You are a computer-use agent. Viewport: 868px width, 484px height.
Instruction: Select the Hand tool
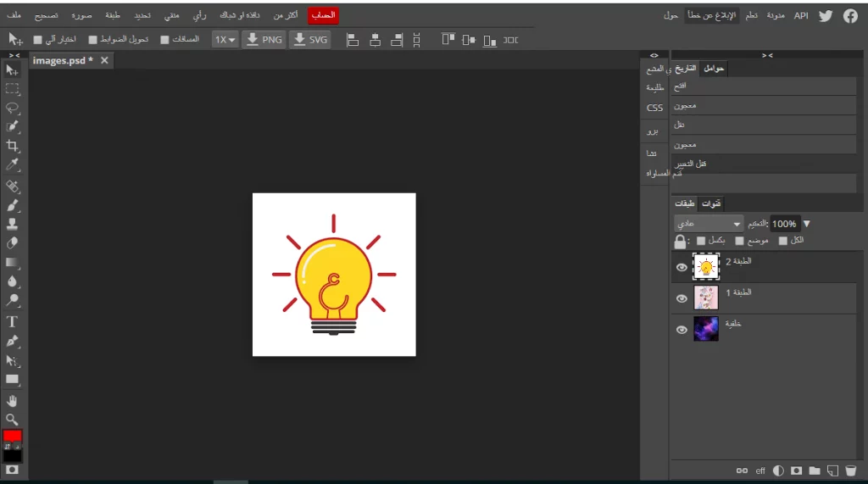click(13, 400)
